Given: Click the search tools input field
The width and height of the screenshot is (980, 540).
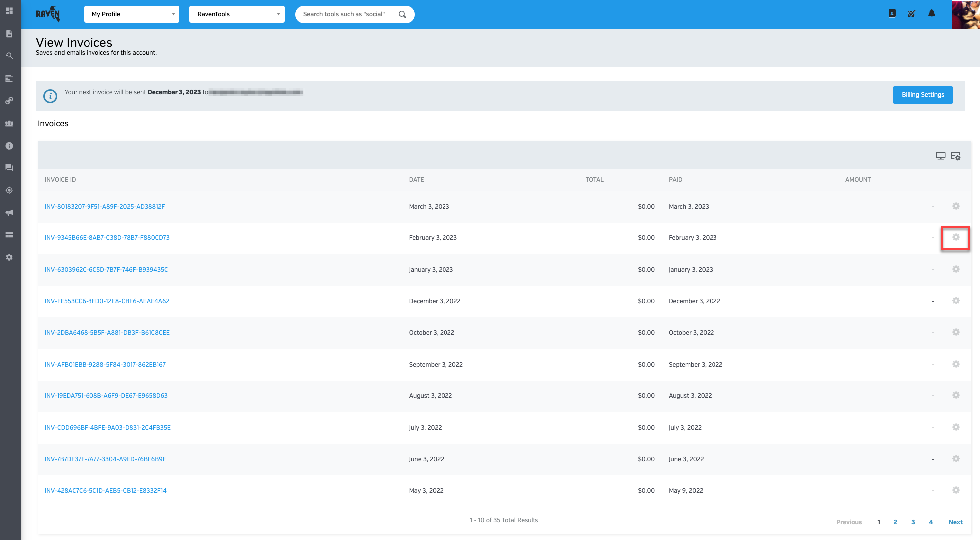Looking at the screenshot, I should click(x=348, y=14).
